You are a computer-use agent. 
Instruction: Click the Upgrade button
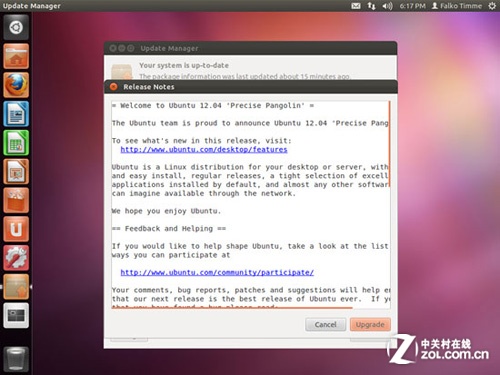(370, 324)
